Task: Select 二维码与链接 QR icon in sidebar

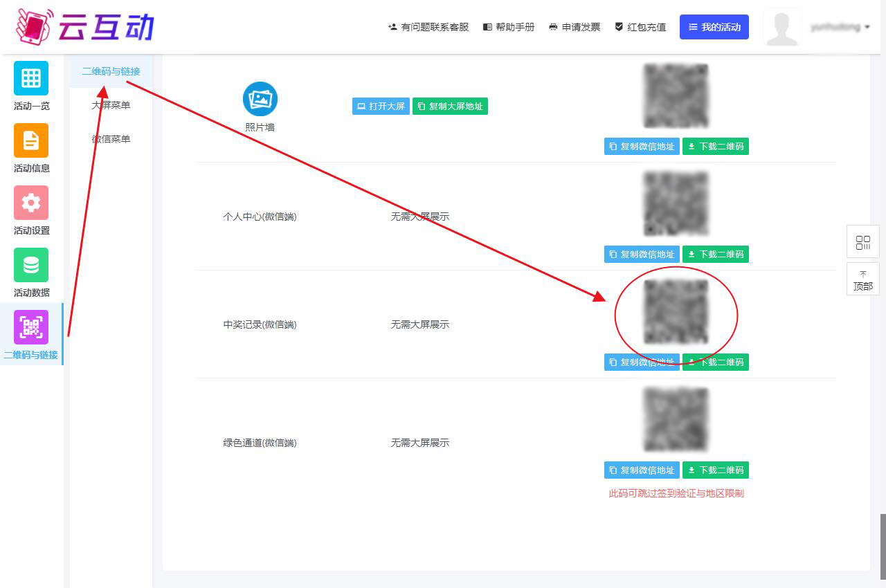Action: click(31, 327)
